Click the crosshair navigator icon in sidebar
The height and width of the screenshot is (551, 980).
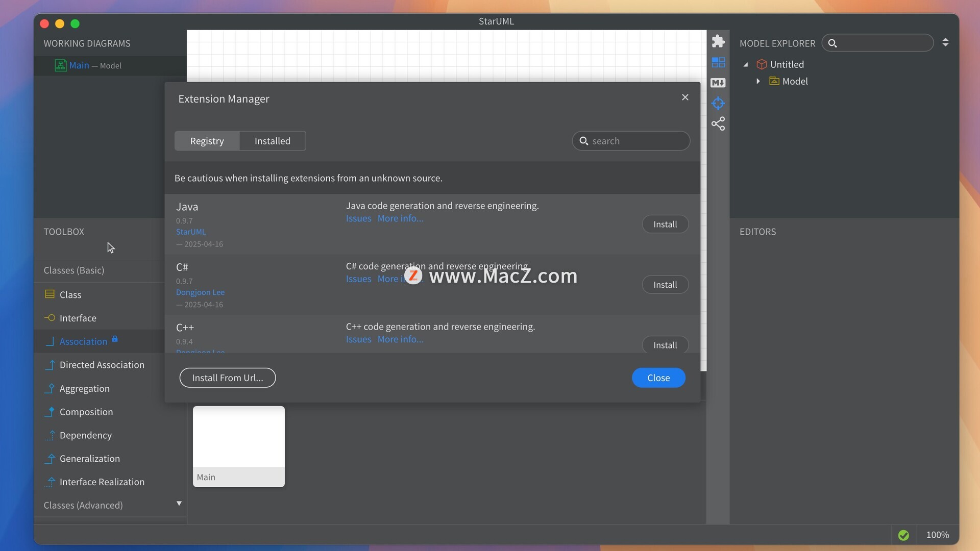(x=718, y=103)
